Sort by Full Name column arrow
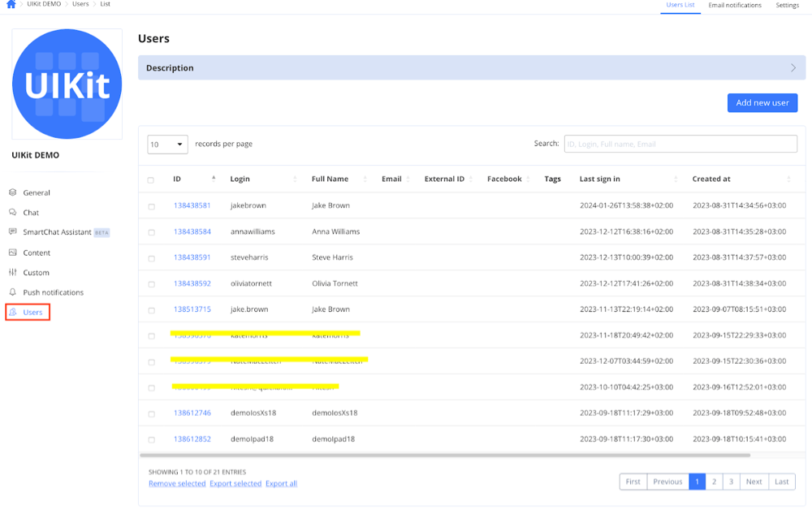 coord(365,179)
